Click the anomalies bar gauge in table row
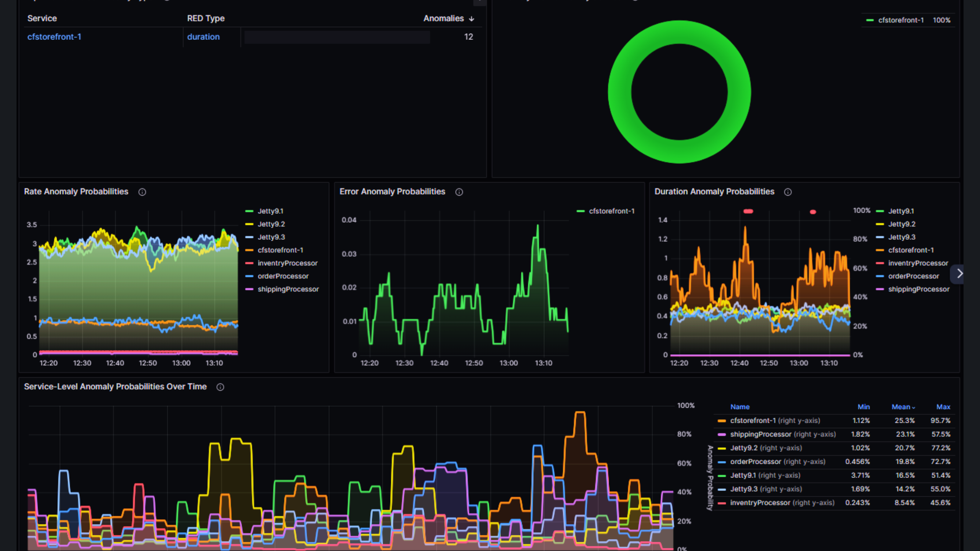980x551 pixels. (337, 37)
